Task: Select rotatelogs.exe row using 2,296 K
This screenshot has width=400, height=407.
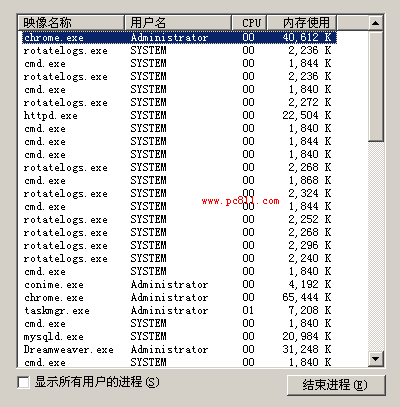Action: pos(177,245)
